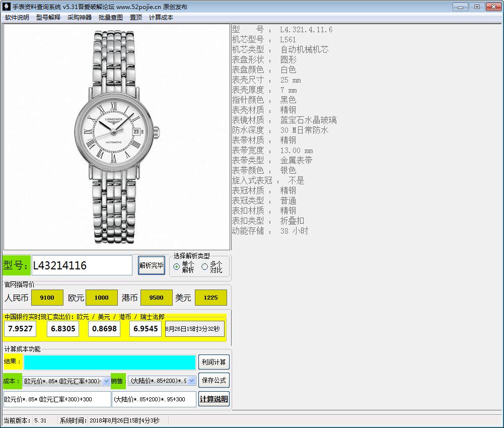Screen dimensions: 504x428
Task: Click the 表壳尺寸 25 mm line
Action: click(x=266, y=80)
